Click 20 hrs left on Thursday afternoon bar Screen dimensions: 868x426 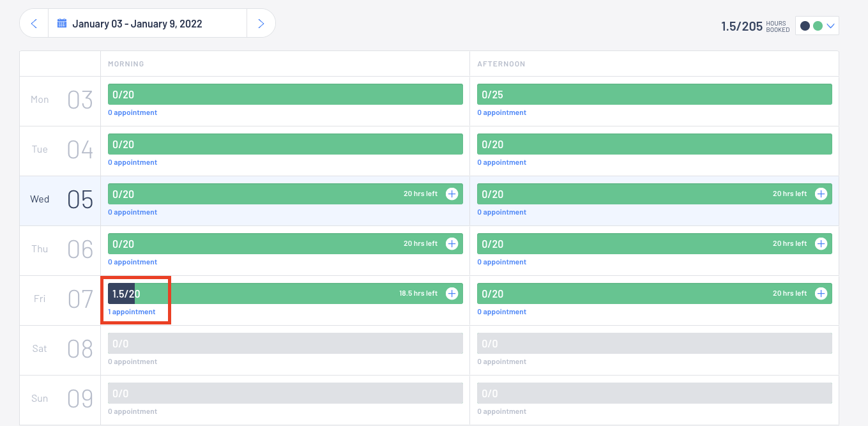pos(789,243)
